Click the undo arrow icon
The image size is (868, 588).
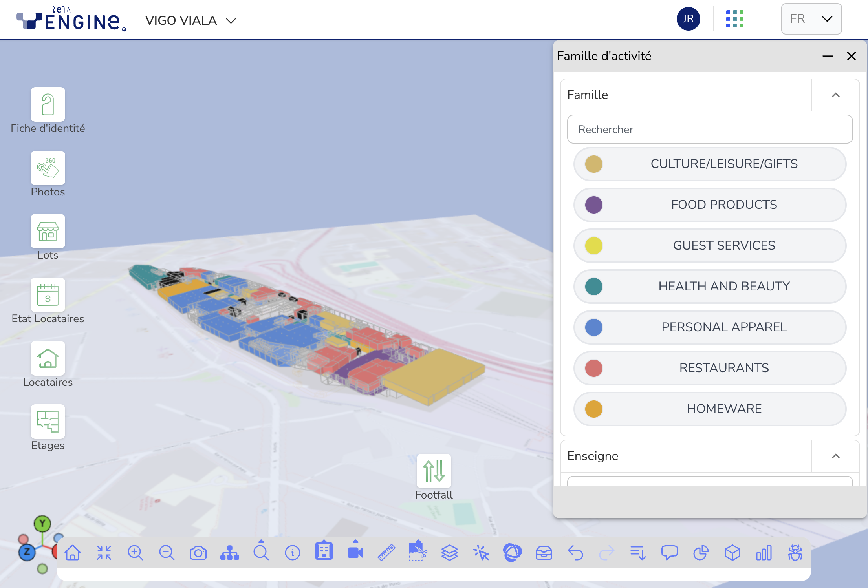click(575, 553)
